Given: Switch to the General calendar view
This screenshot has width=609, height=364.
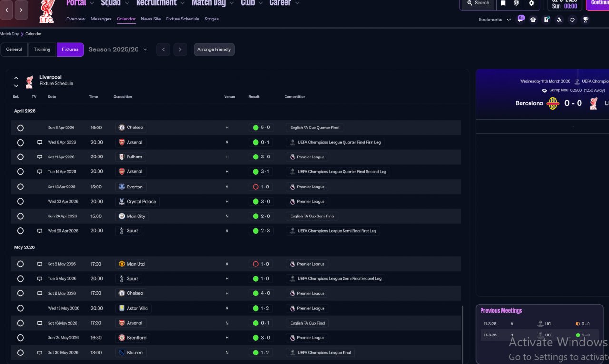Looking at the screenshot, I should click(14, 49).
